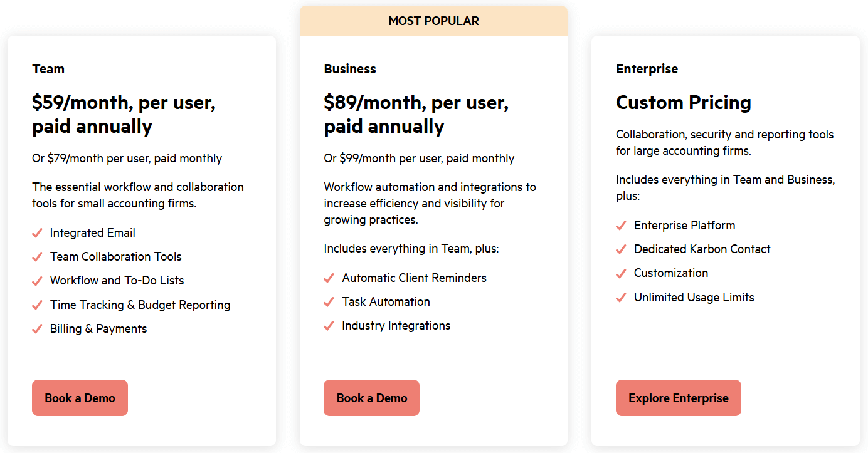Click the checkmark beside Workflow and To-Do Lists

click(37, 281)
